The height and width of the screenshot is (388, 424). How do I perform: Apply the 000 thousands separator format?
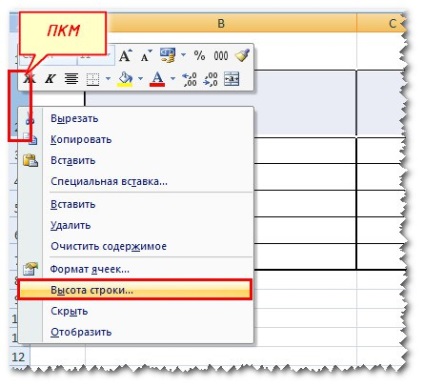(x=221, y=56)
